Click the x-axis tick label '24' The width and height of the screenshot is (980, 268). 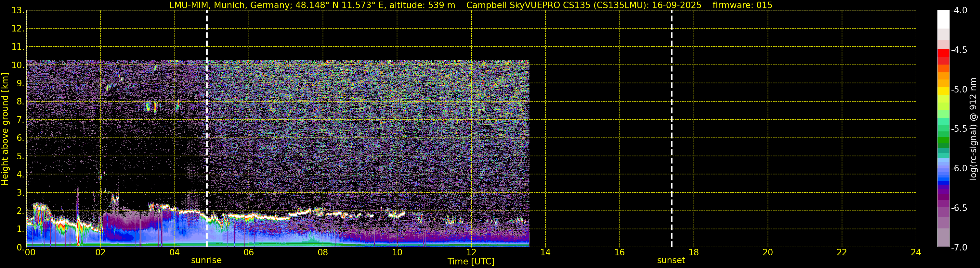[916, 252]
